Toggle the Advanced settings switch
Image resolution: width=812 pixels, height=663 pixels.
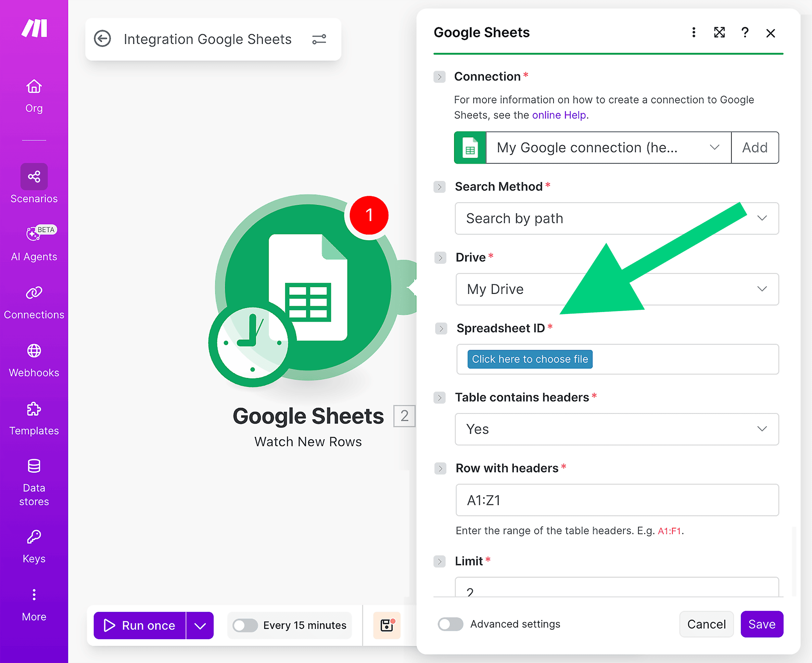click(450, 624)
